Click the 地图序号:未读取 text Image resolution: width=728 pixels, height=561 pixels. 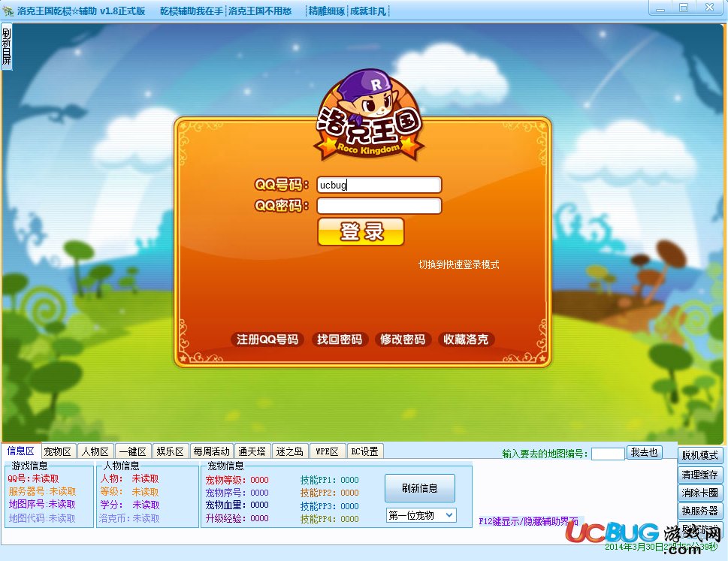point(42,504)
